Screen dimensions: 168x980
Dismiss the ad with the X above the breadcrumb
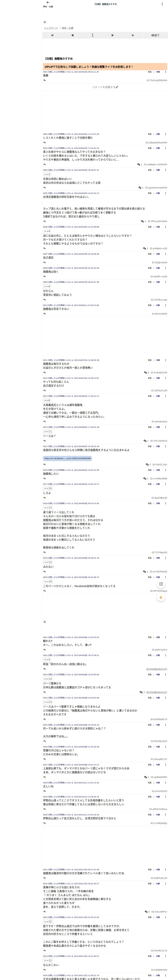click(x=45, y=22)
